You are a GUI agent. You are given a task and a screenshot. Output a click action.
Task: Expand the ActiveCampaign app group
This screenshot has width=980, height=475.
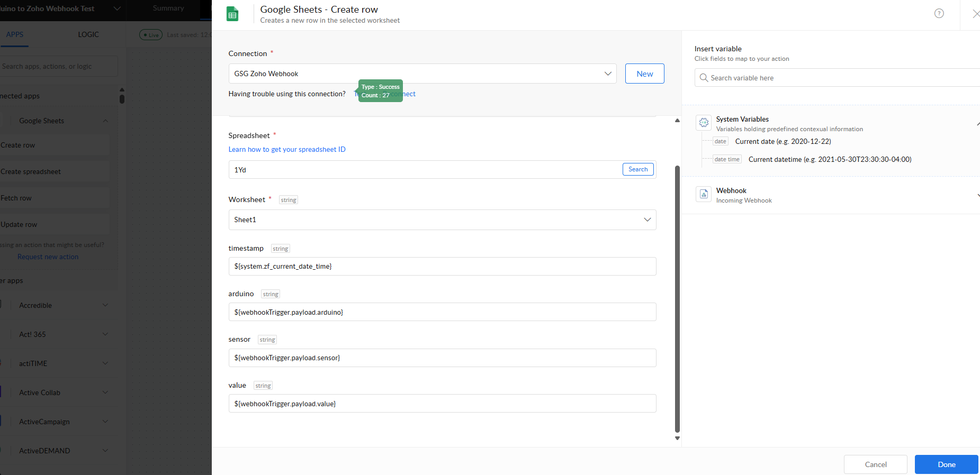pos(105,422)
